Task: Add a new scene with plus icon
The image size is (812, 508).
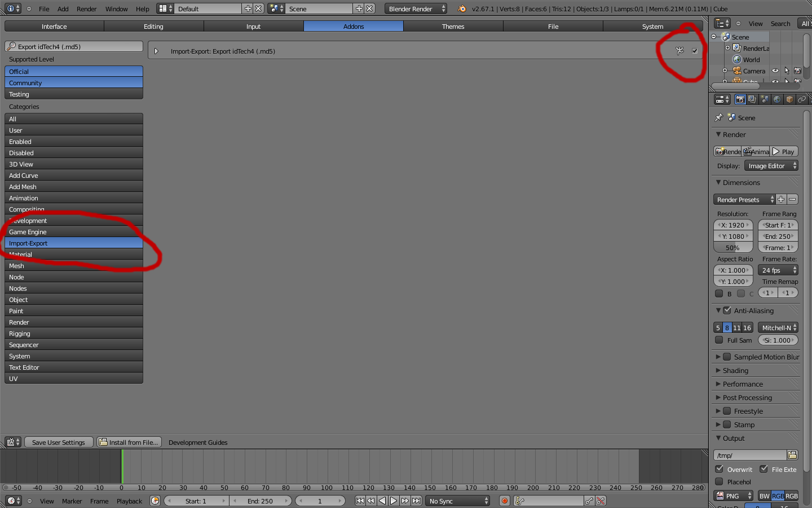Action: (359, 8)
